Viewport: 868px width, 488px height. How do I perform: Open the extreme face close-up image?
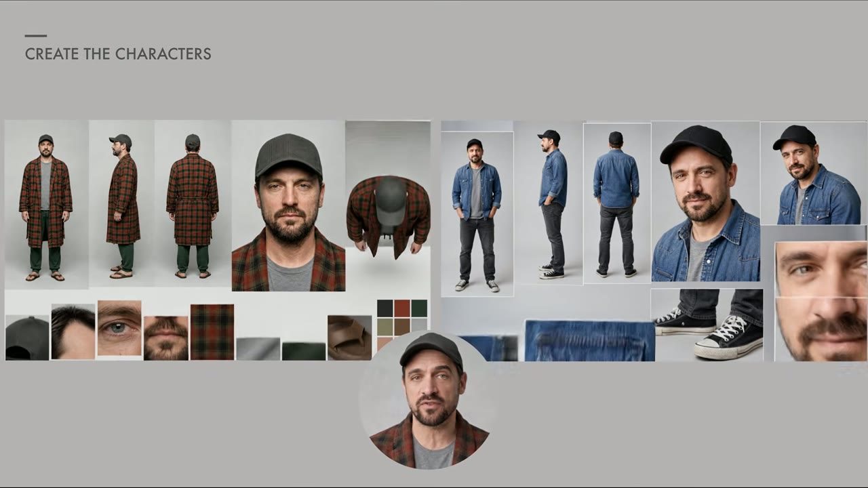[821, 301]
